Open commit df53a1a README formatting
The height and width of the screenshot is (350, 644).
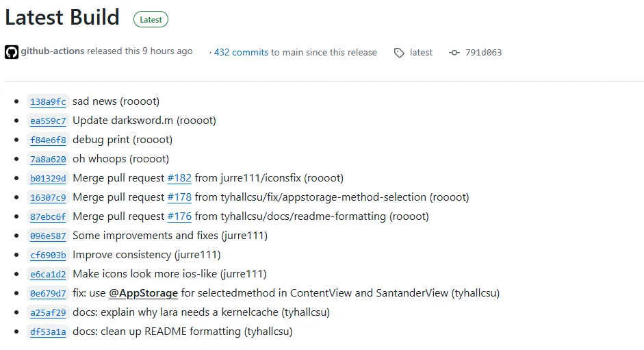pos(48,332)
